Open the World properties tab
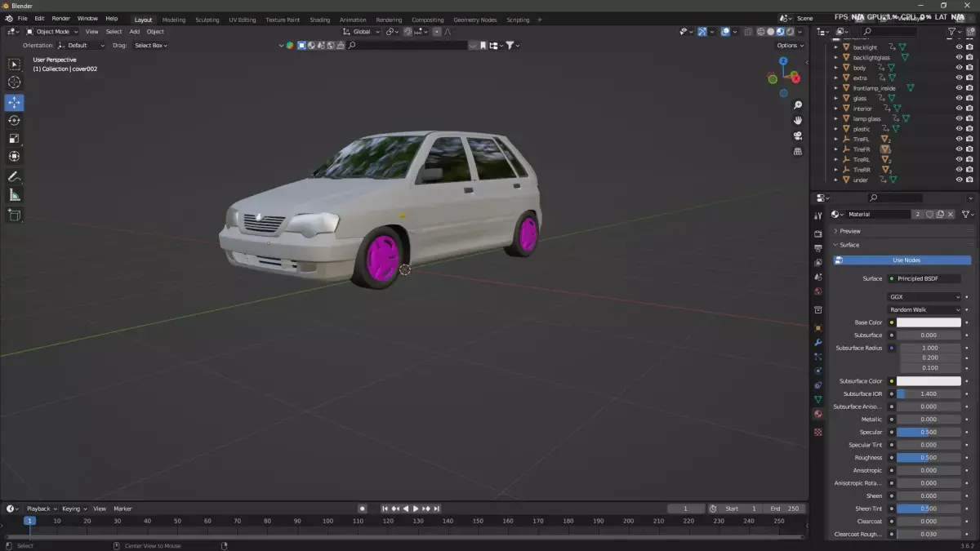The width and height of the screenshot is (980, 551). [x=817, y=291]
